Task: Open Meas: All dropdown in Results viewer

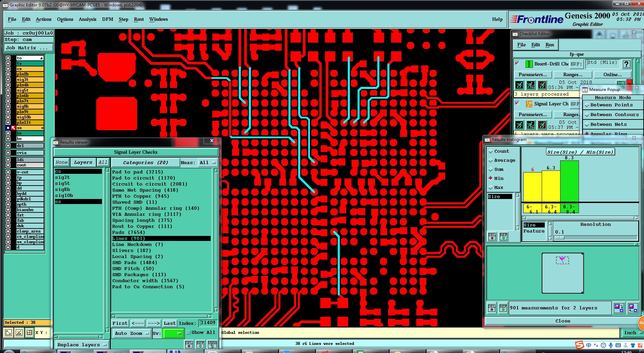Action: [208, 163]
